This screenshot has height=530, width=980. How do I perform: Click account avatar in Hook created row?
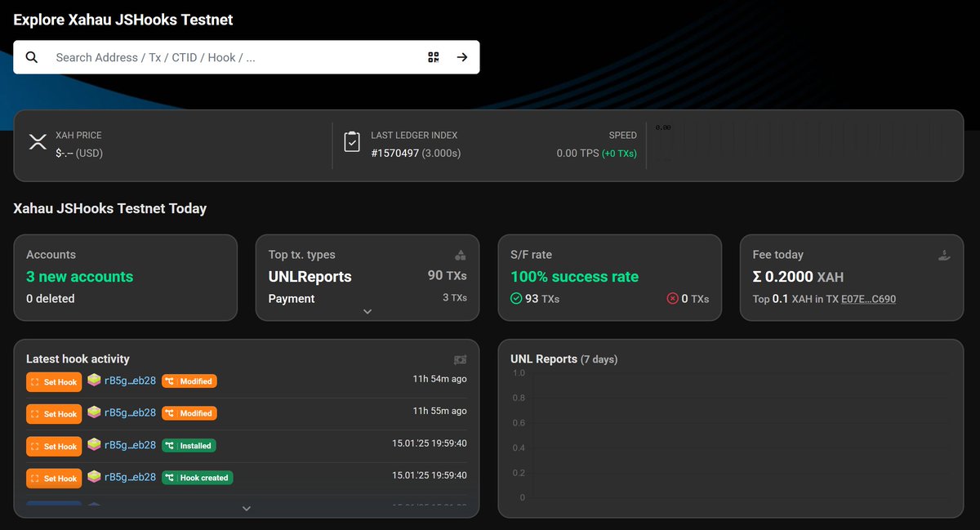pos(94,476)
